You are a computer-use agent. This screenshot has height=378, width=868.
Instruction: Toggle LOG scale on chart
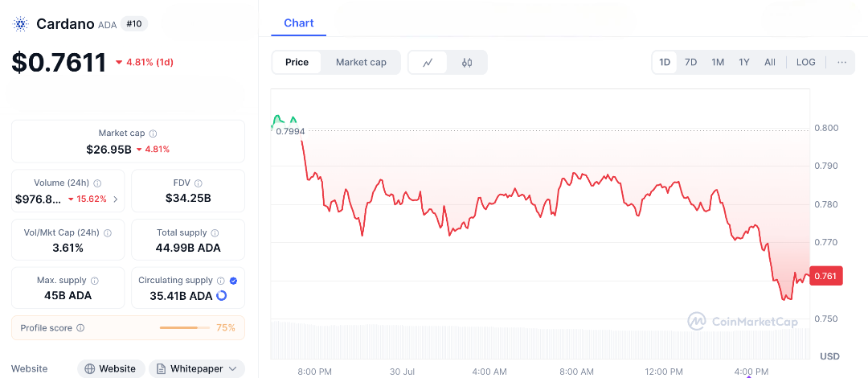[805, 63]
